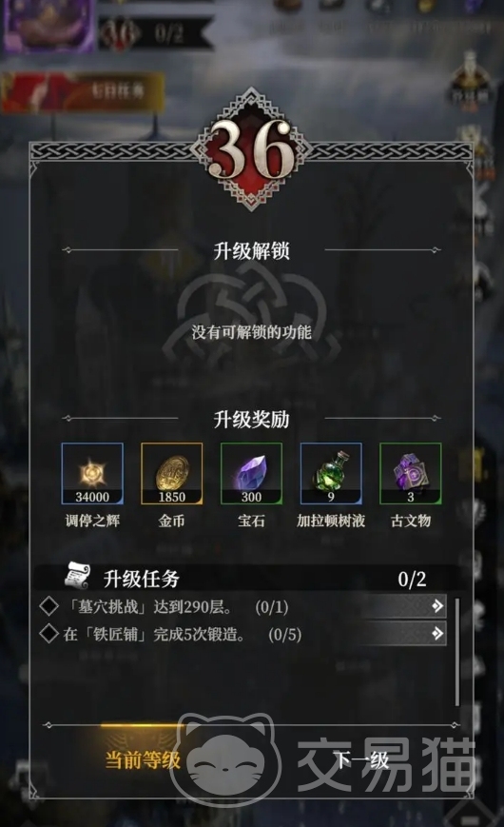Select the 宝石 purple gem reward
The width and height of the screenshot is (504, 827).
(x=251, y=473)
